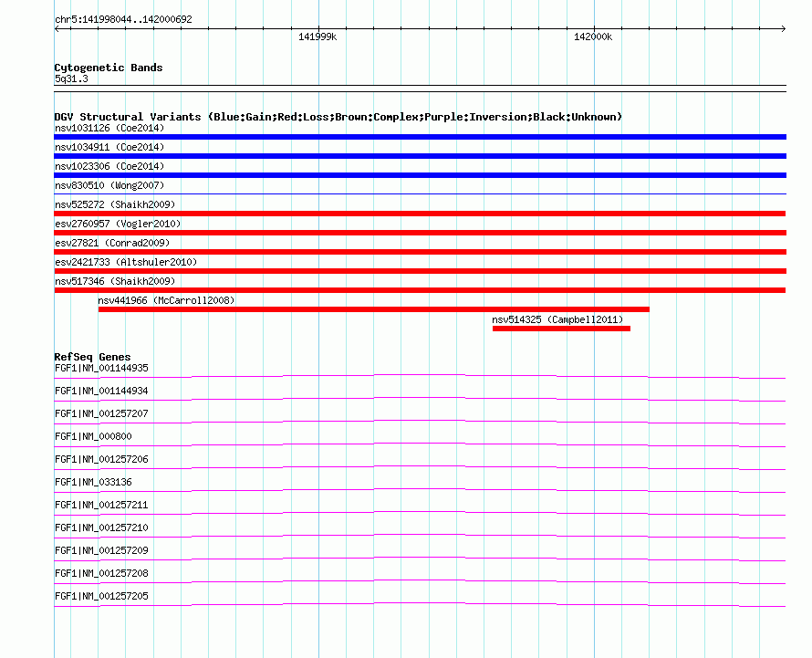Open variant esv27821 (Conrad2009)
812x658 pixels.
[112, 243]
